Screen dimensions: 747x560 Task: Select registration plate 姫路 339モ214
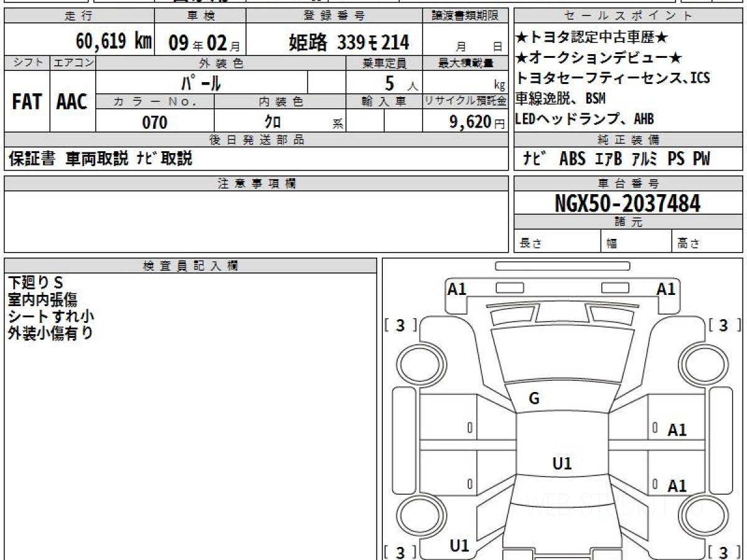tap(349, 42)
